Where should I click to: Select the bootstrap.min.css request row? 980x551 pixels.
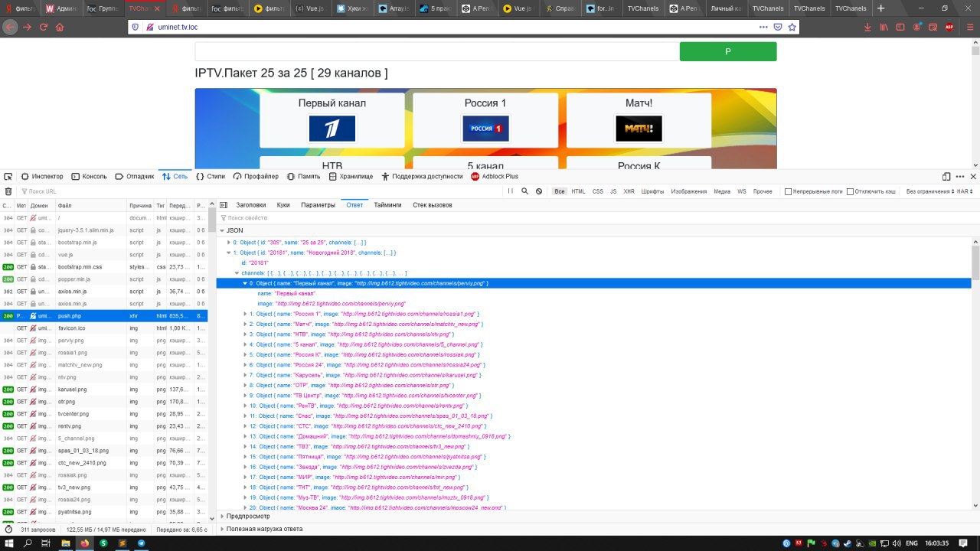[103, 267]
